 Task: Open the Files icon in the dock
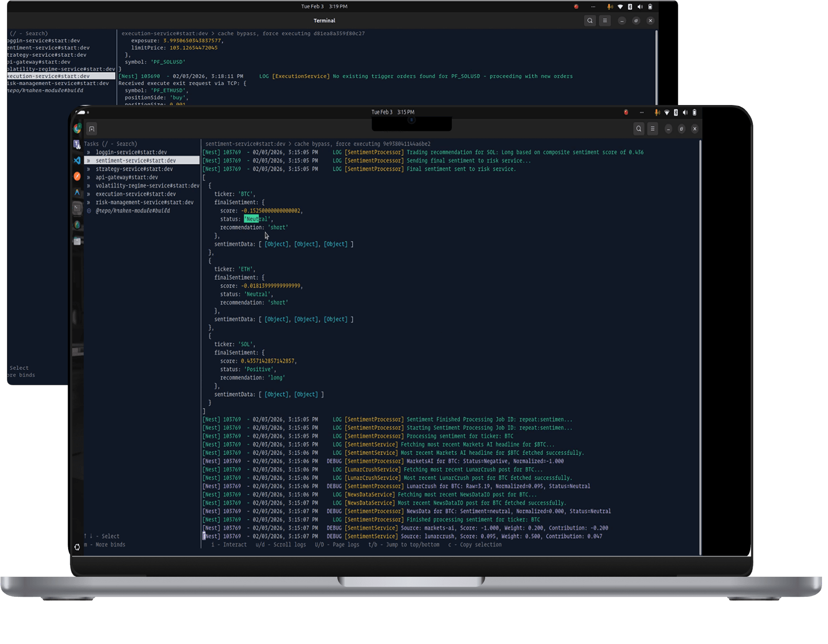[x=77, y=241]
